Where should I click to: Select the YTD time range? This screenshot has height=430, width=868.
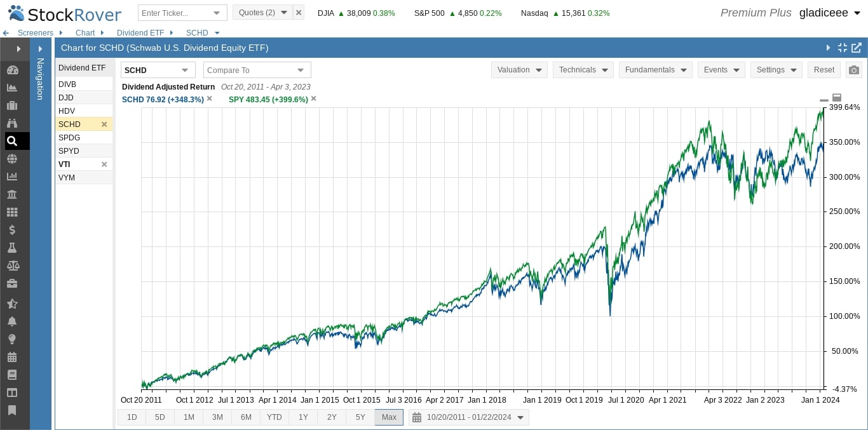coord(275,417)
